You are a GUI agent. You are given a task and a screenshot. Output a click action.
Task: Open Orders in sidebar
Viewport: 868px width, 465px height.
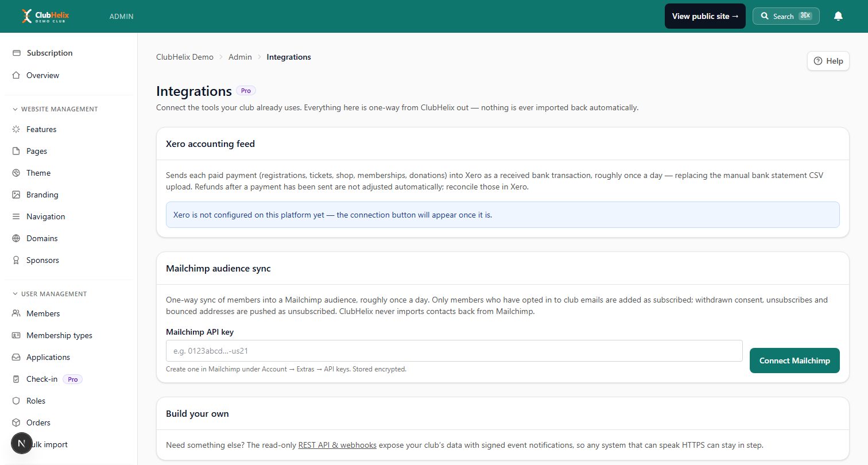click(69, 423)
